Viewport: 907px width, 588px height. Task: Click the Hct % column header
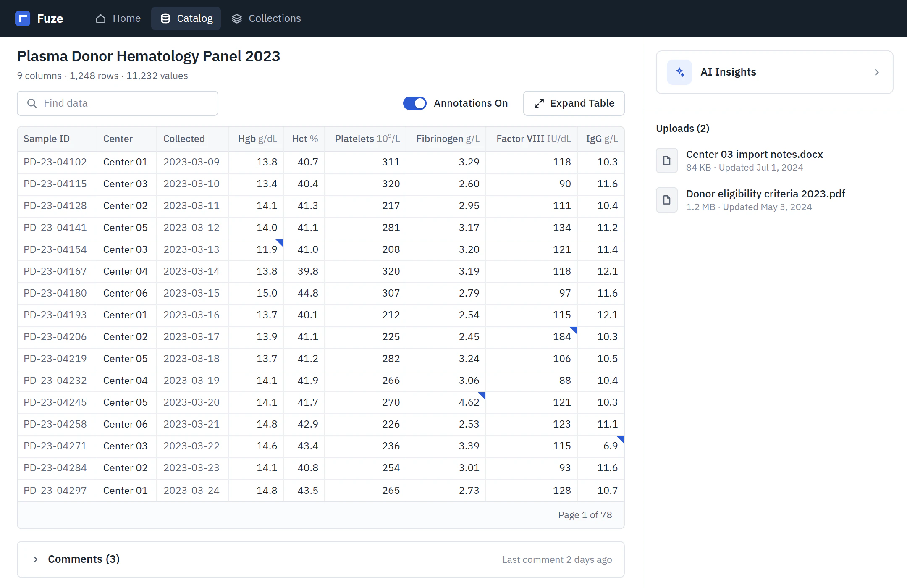click(304, 139)
